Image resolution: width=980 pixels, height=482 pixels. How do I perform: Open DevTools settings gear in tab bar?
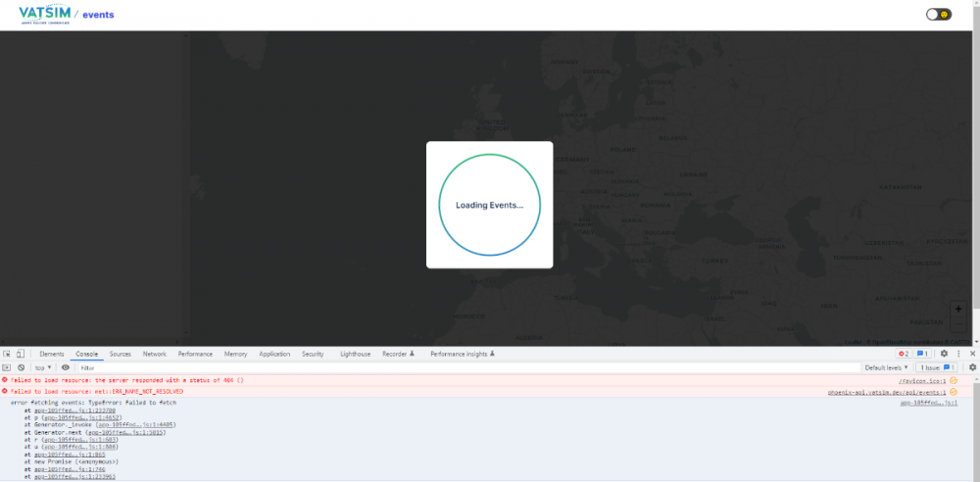944,354
